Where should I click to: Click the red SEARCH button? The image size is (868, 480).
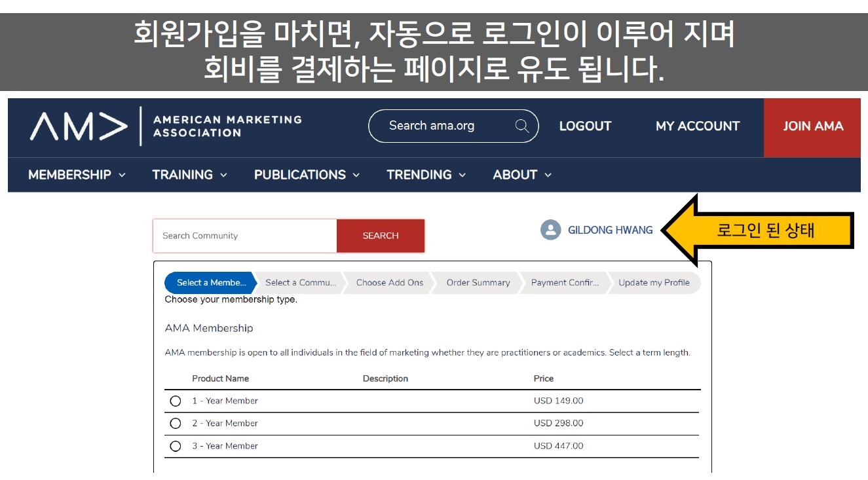coord(381,236)
